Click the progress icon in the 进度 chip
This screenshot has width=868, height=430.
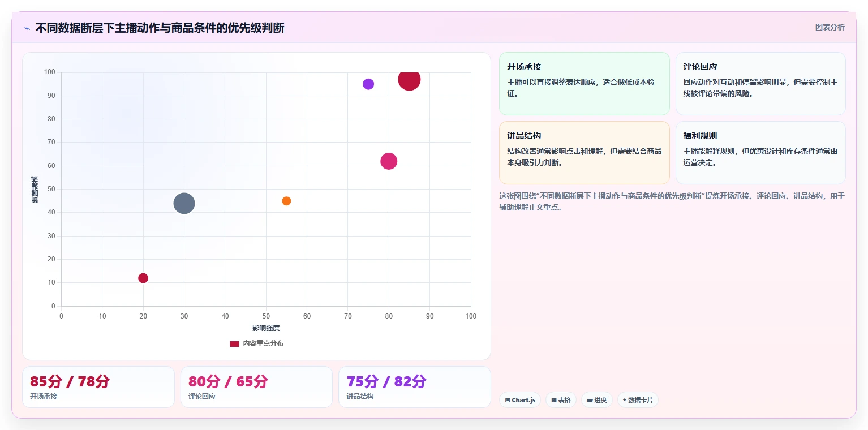coord(590,401)
